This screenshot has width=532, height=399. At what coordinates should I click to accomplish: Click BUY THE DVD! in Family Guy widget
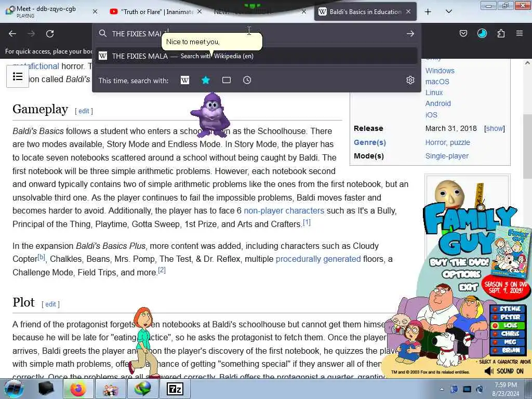point(459,262)
